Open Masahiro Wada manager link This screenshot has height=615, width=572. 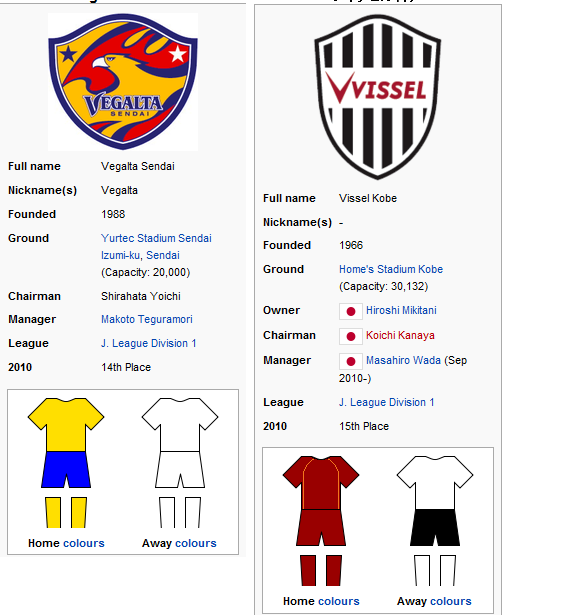tap(403, 360)
